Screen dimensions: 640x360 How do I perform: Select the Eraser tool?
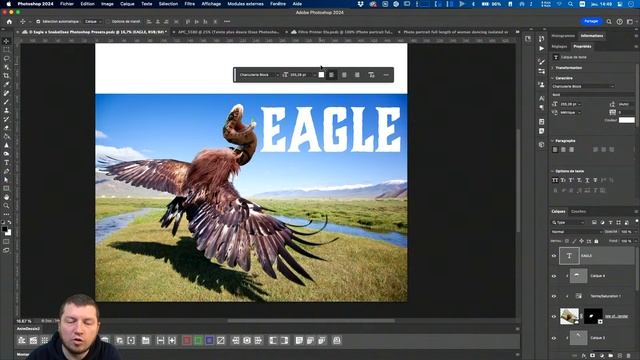click(x=6, y=128)
